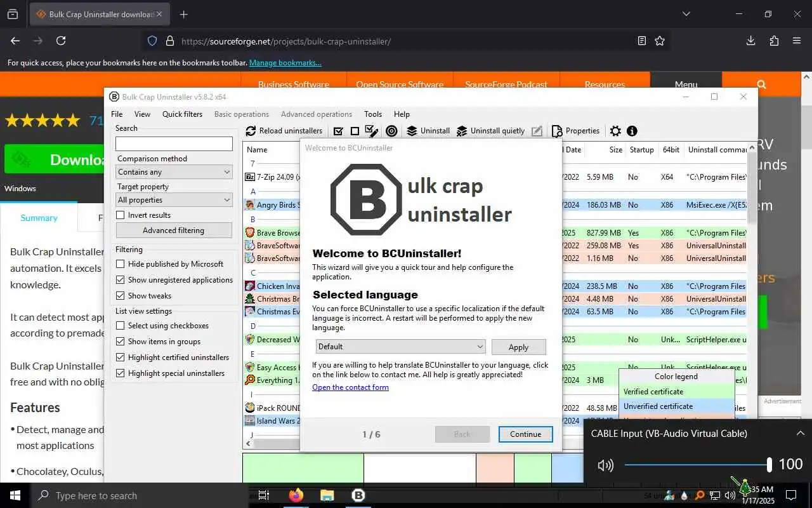
Task: Click the green Download button on SourceForge
Action: (55, 159)
